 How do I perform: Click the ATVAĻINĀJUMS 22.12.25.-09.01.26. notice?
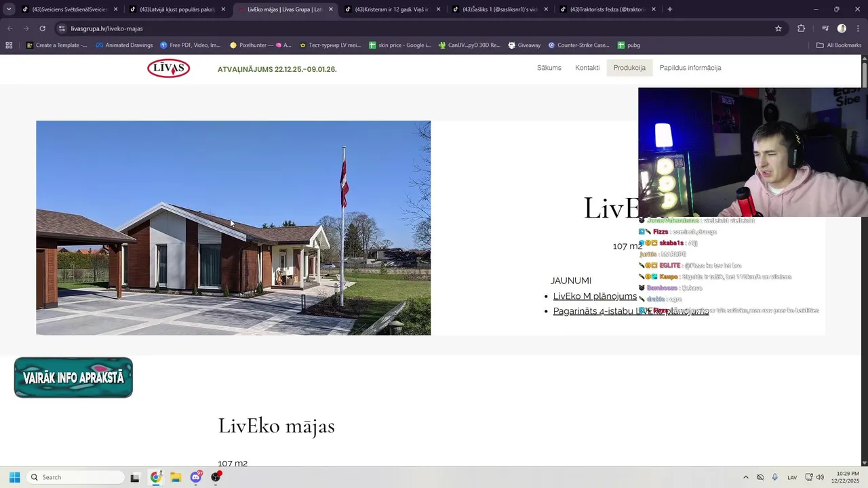pos(277,69)
